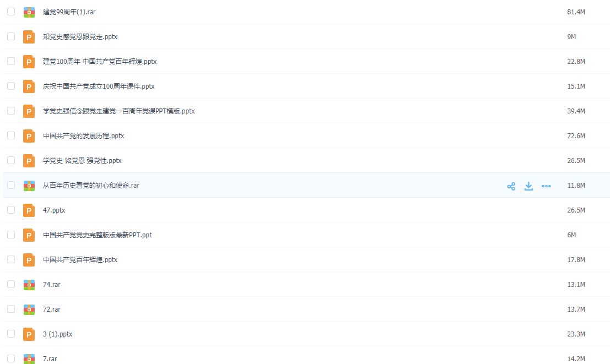Click file icon of 3 (1).pptx

pyautogui.click(x=29, y=334)
